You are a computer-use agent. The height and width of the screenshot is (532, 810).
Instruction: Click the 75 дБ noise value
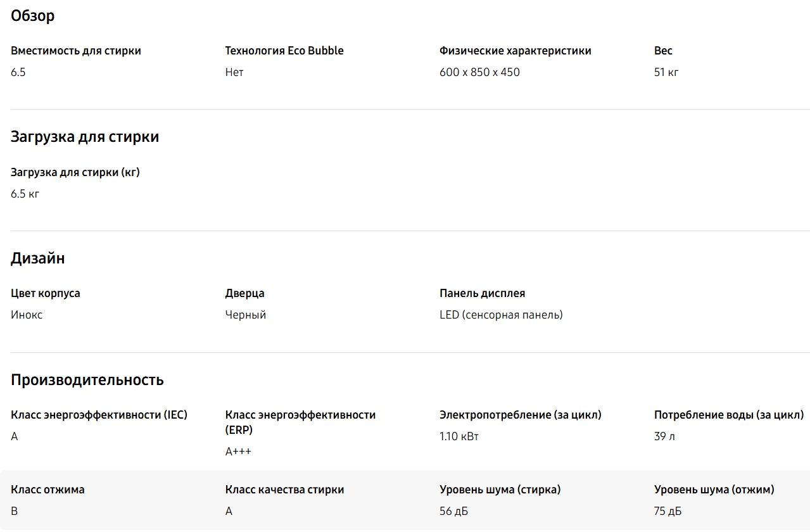click(668, 511)
